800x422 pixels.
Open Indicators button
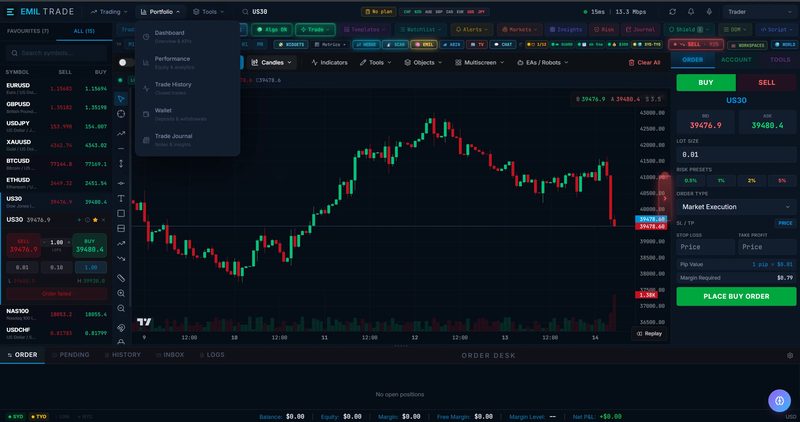pyautogui.click(x=329, y=62)
